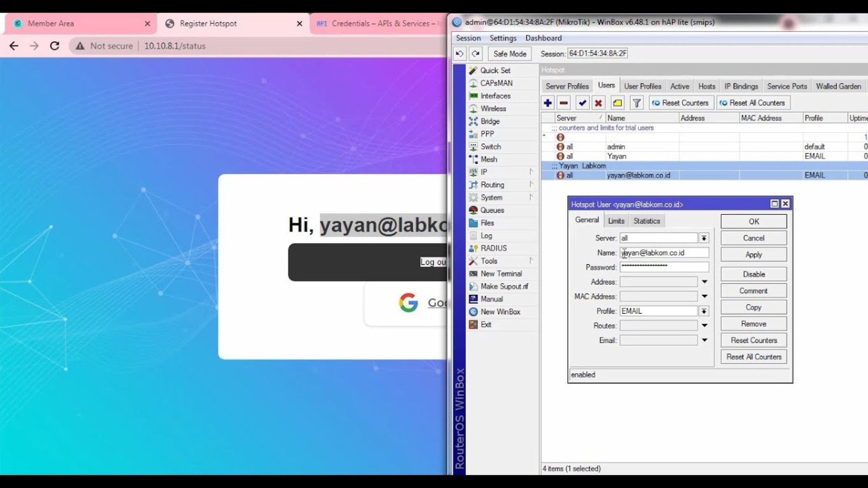
Task: Open PPP in sidebar
Action: (x=487, y=134)
